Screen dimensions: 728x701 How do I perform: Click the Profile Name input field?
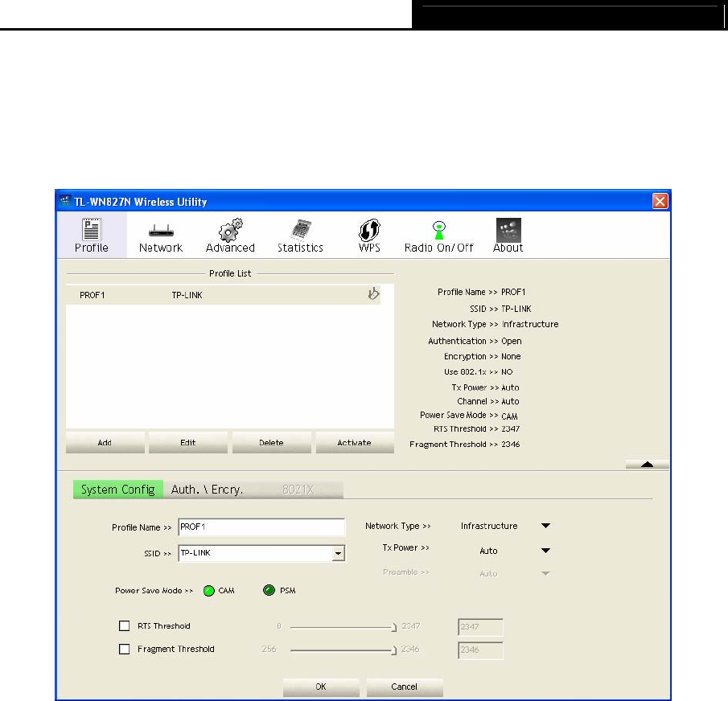(261, 527)
